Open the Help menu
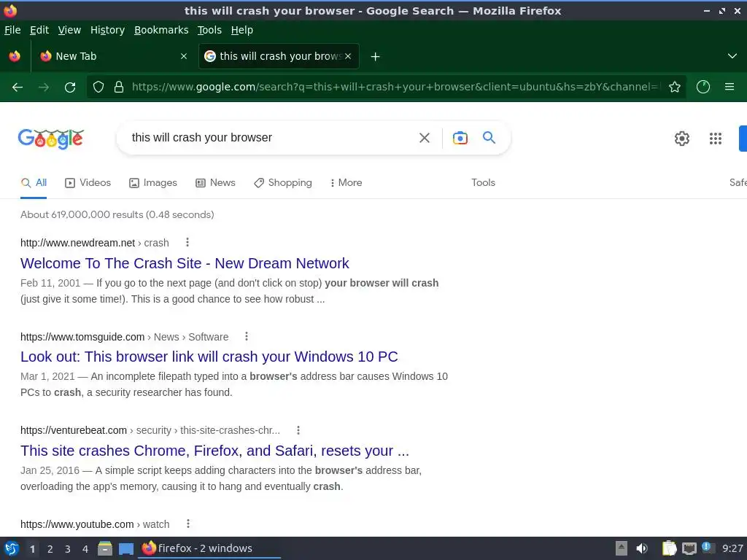The width and height of the screenshot is (747, 560). 242,30
